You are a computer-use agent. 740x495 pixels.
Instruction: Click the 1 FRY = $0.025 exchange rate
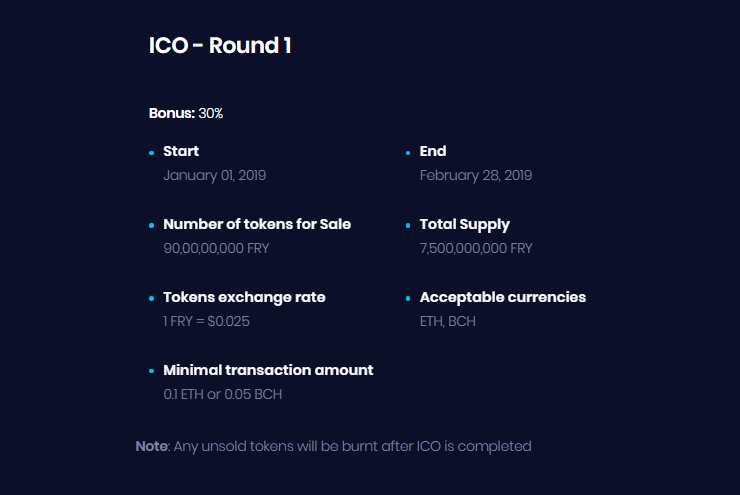tap(206, 321)
